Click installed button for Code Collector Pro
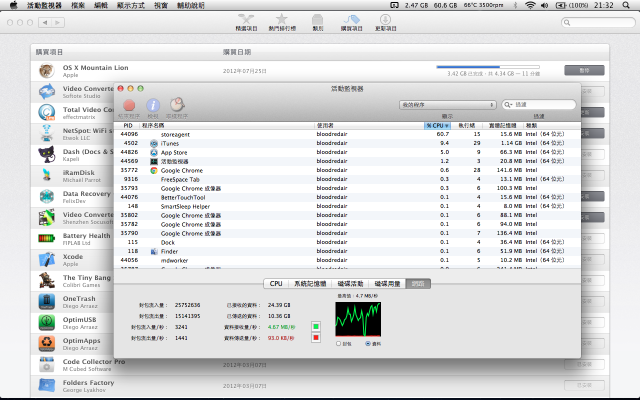Screen dimensions: 640x400 (584, 364)
